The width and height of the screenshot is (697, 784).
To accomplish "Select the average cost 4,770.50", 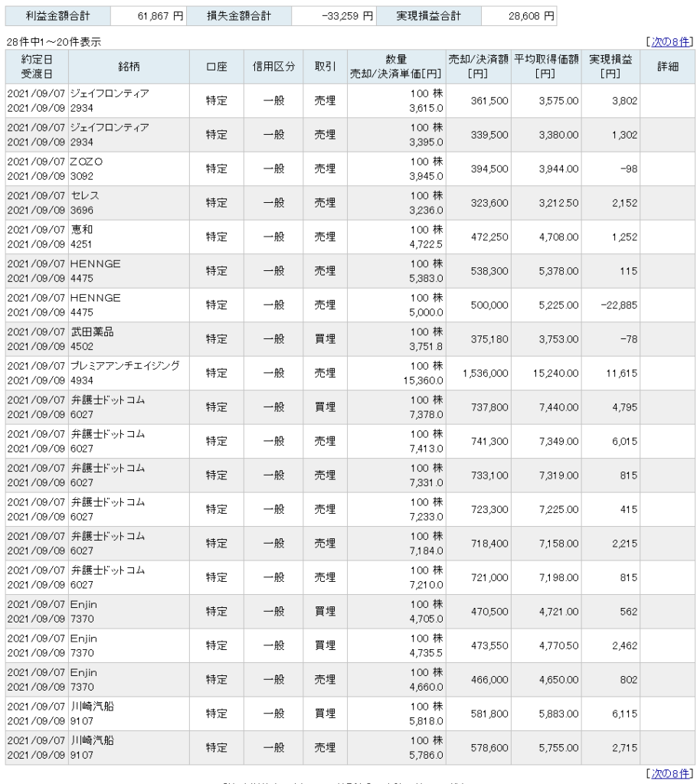I will click(x=559, y=645).
